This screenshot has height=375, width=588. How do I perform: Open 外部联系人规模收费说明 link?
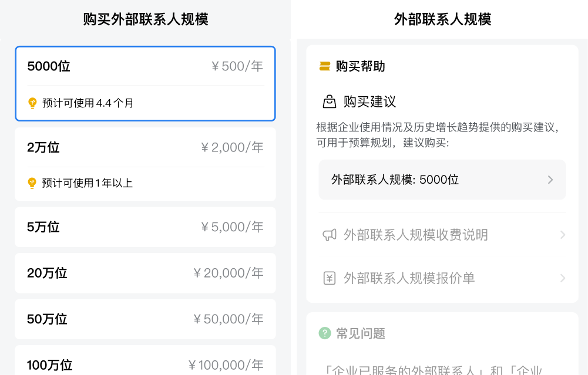[416, 235]
